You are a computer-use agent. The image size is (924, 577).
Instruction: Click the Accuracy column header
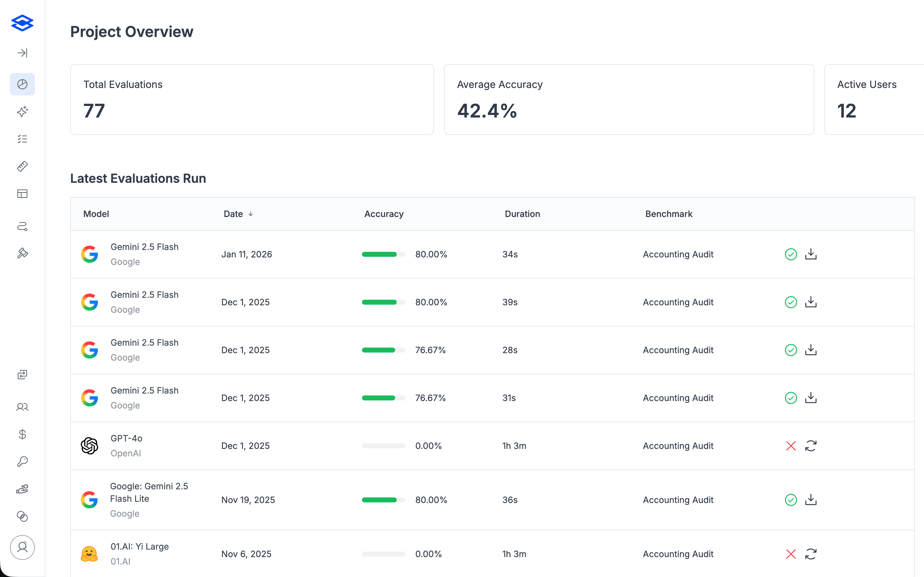(384, 214)
